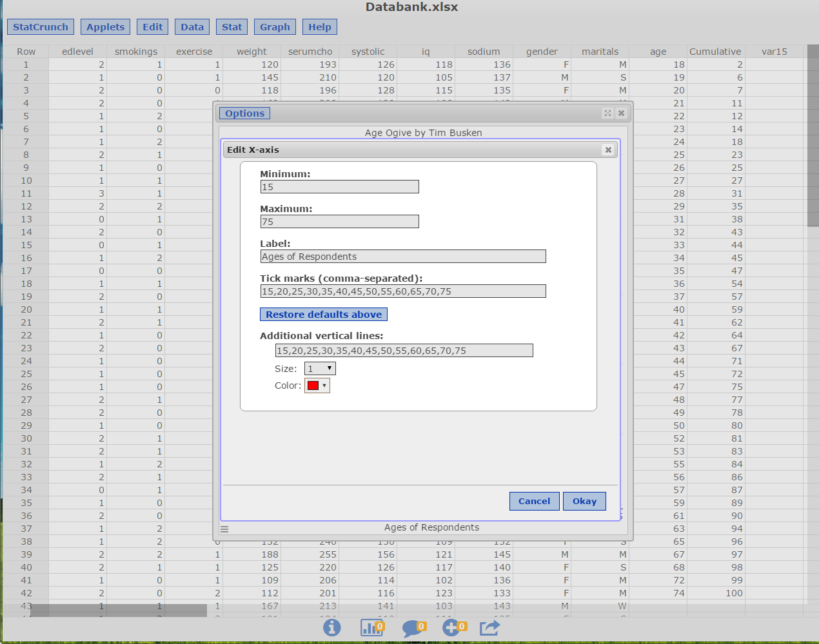
Task: Close the Edit X-axis dialog
Action: (608, 150)
